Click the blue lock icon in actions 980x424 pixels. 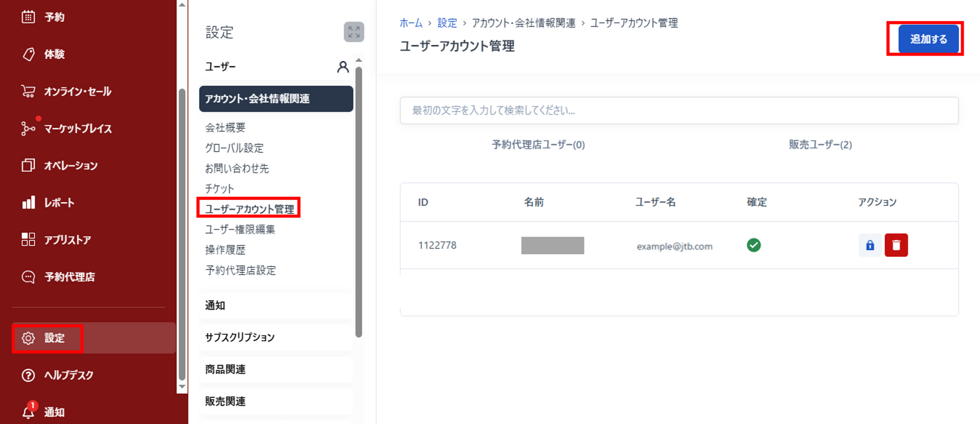coord(870,245)
